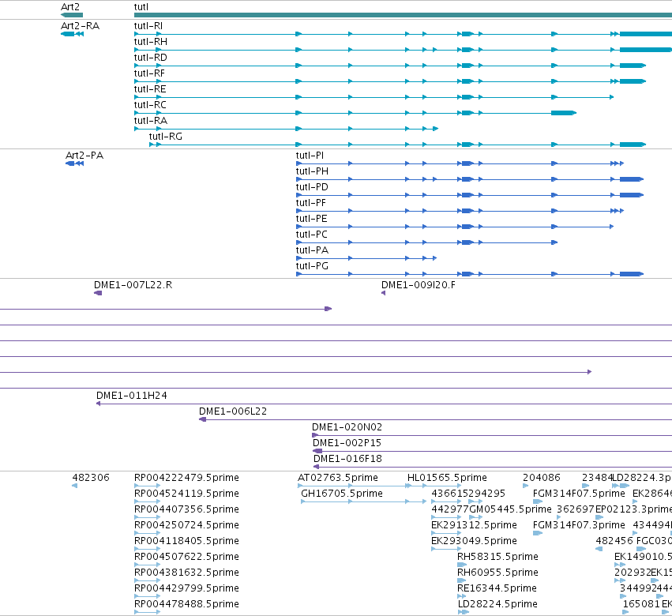Click BAC clone DME1-002P15
This screenshot has width=672, height=616.
point(492,452)
